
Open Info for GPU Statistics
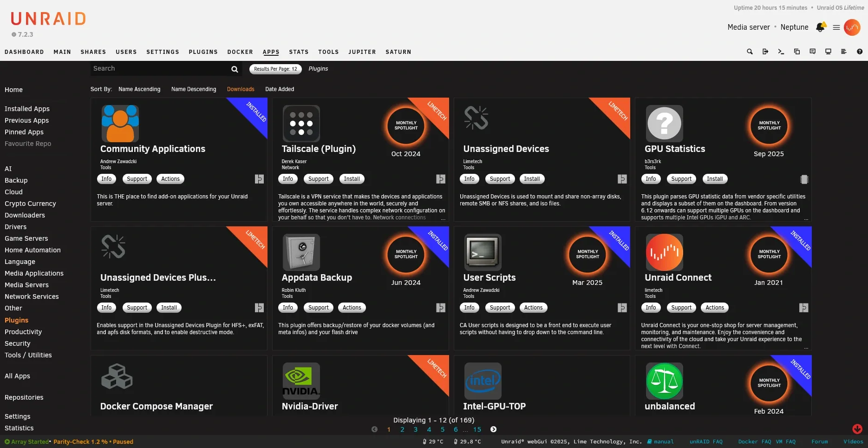tap(651, 179)
